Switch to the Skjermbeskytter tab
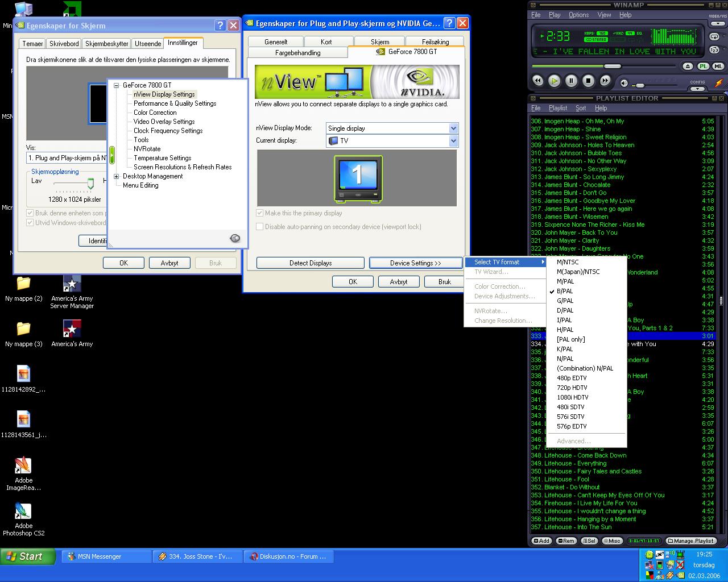728x582 pixels. coord(107,44)
